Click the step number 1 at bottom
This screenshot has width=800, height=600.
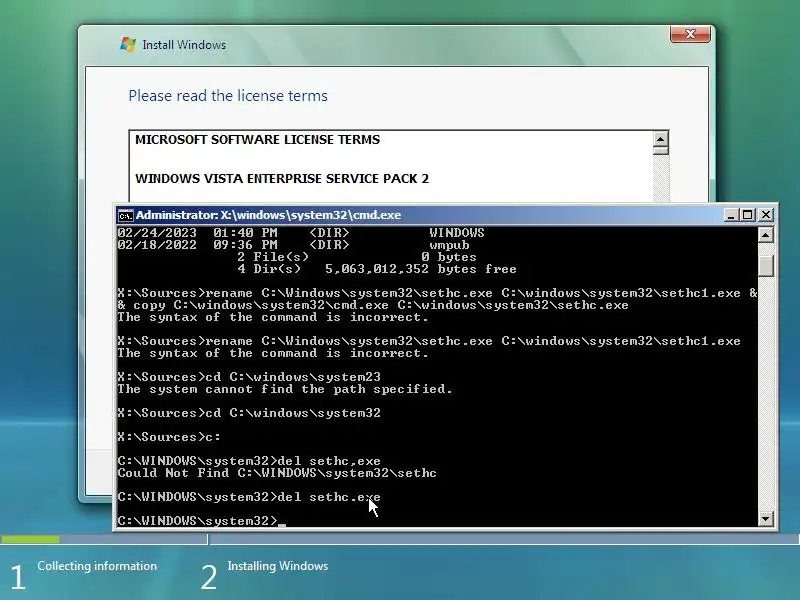18,577
